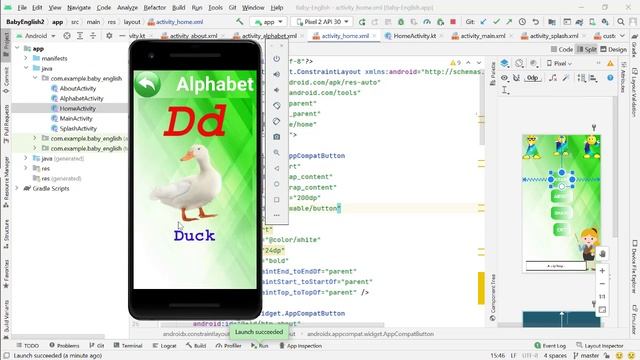
Task: Select AlphabetActivity in project tree
Action: (x=81, y=98)
